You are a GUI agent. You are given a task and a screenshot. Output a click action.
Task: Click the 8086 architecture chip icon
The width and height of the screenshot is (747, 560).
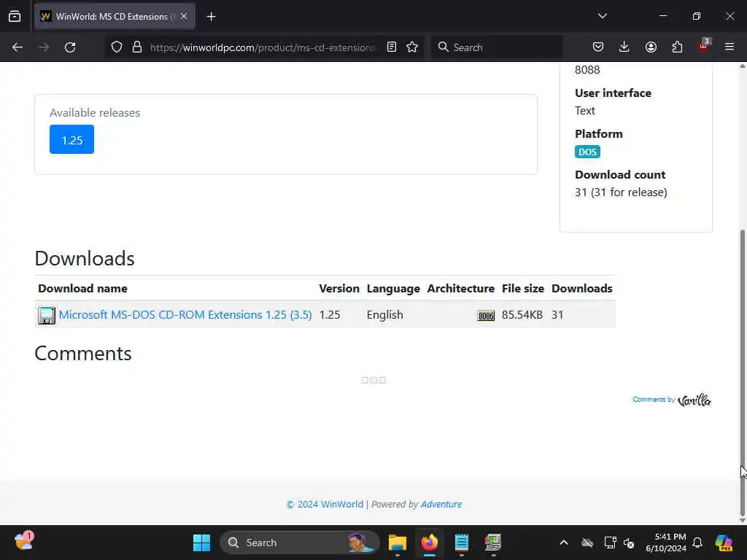coord(486,316)
